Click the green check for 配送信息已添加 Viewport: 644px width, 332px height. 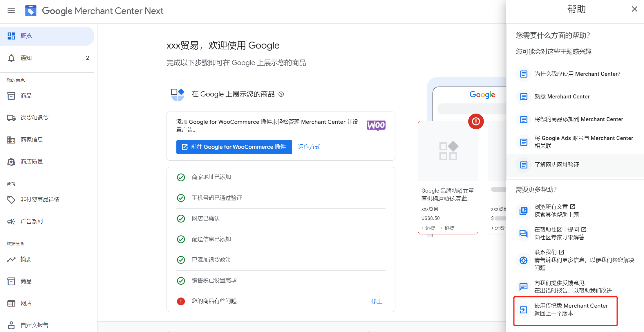pos(181,239)
